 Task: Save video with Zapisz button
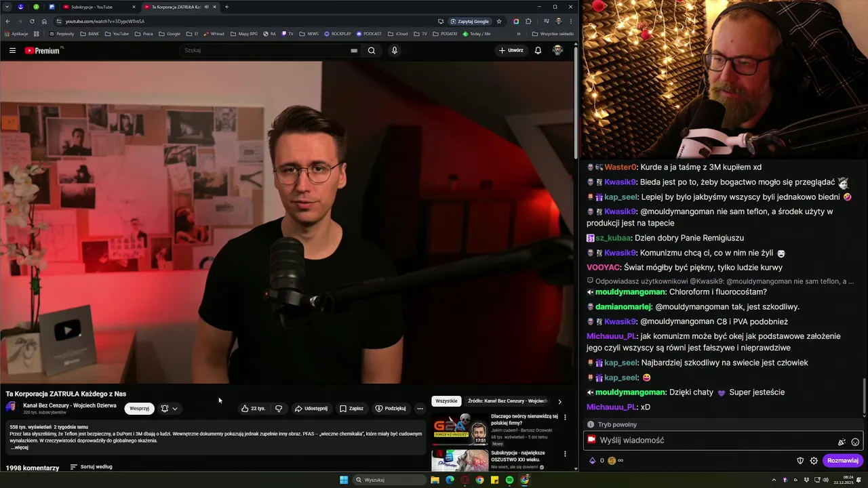click(x=351, y=409)
